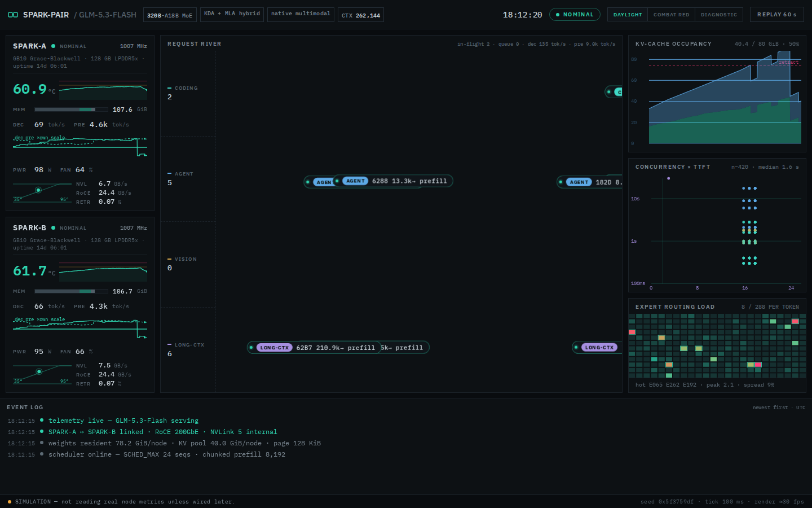Select the CODING lane label
The width and height of the screenshot is (812, 508).
186,89
